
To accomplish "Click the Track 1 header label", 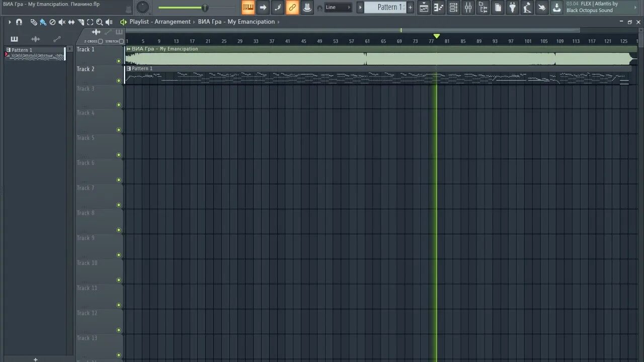I will 85,49.
